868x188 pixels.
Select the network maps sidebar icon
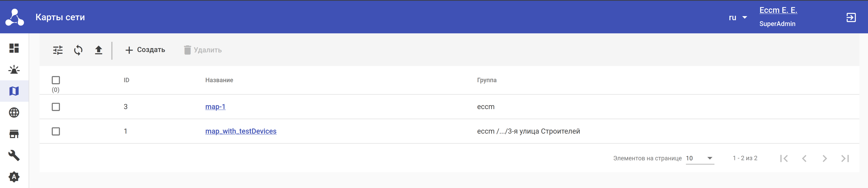[x=14, y=91]
